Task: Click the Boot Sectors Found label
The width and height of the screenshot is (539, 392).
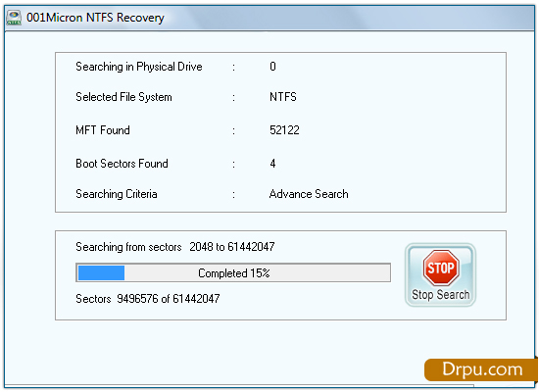Action: [x=122, y=164]
